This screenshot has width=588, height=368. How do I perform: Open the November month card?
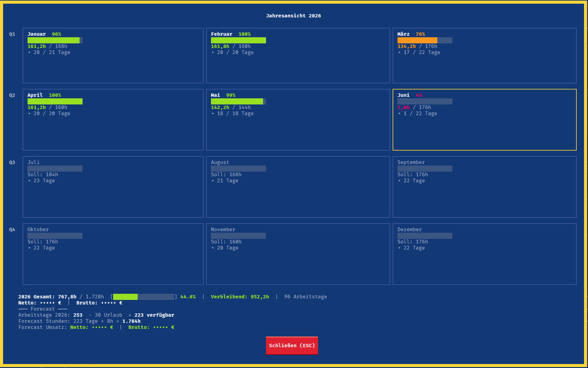(298, 254)
